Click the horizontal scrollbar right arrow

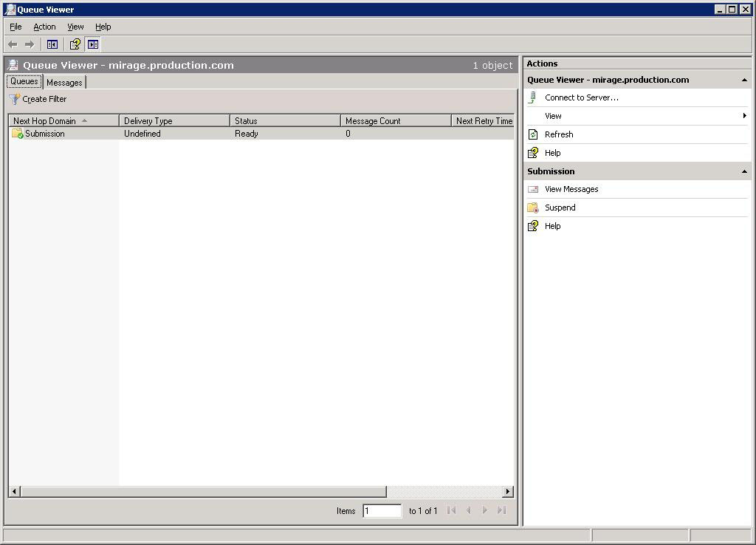(x=508, y=492)
